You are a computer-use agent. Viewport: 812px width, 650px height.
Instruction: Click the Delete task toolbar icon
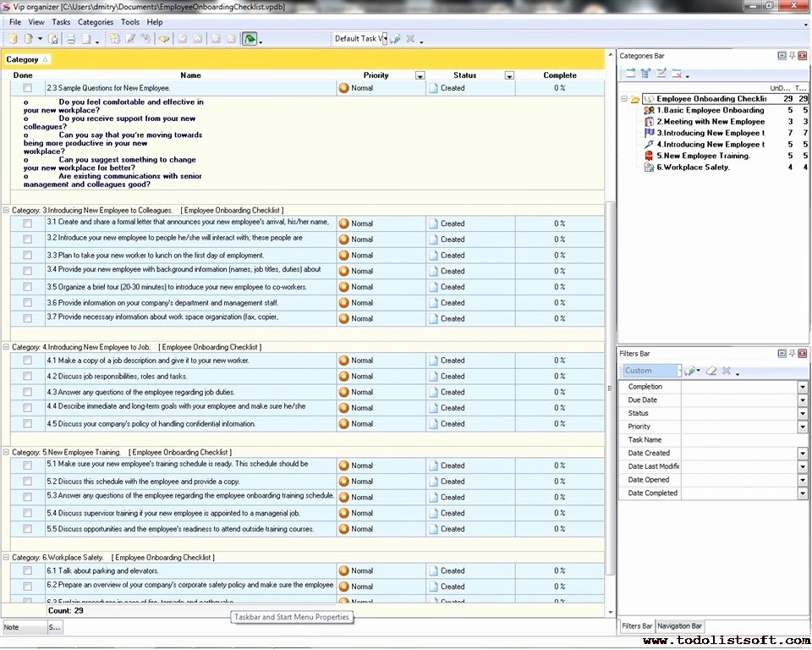[x=146, y=38]
